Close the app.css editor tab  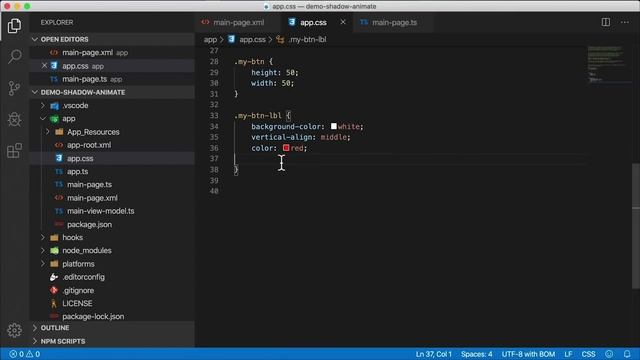pos(343,22)
